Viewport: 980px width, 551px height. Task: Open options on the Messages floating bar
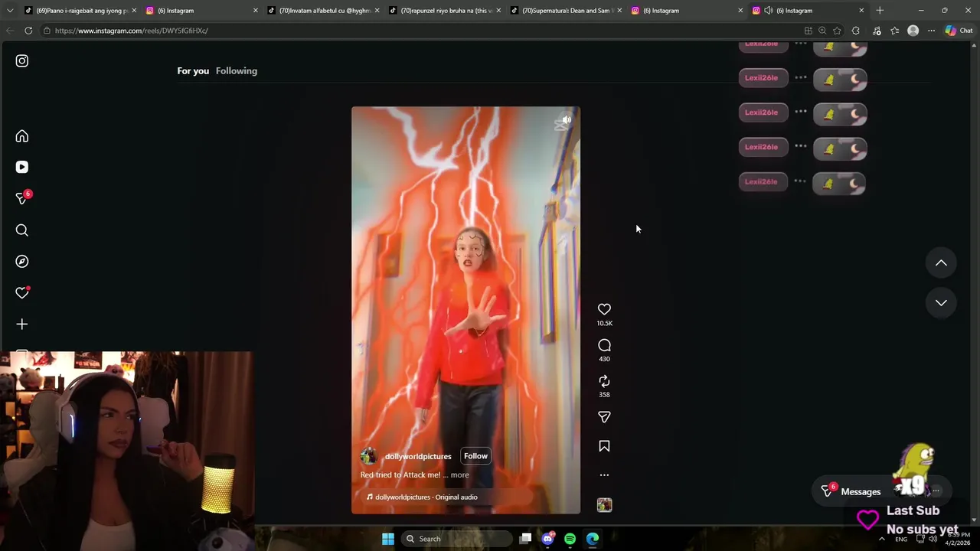point(936,491)
